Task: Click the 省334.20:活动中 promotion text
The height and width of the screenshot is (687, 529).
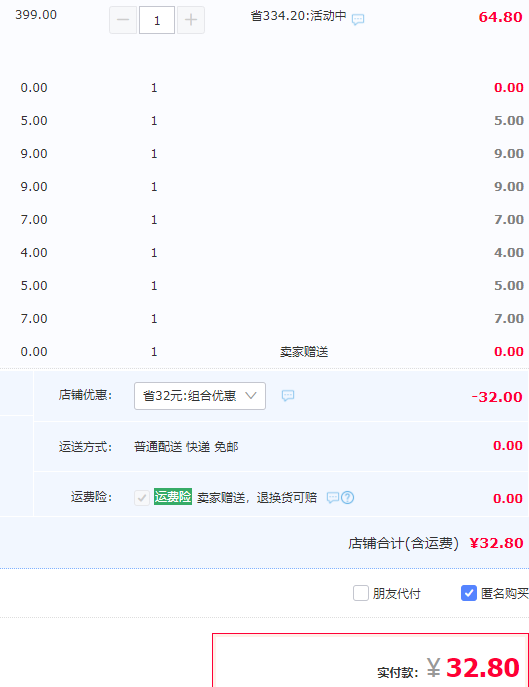Action: (298, 16)
